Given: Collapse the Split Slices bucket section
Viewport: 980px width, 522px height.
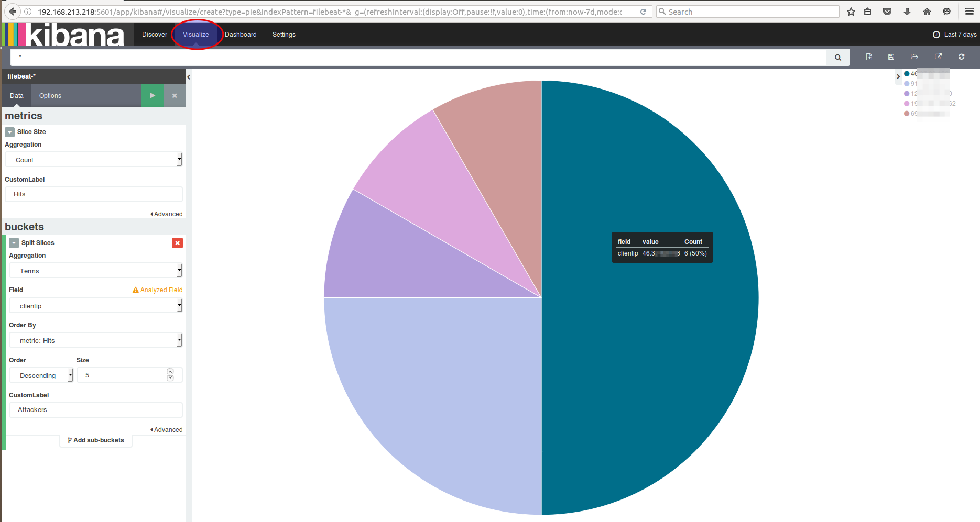Looking at the screenshot, I should pyautogui.click(x=14, y=243).
